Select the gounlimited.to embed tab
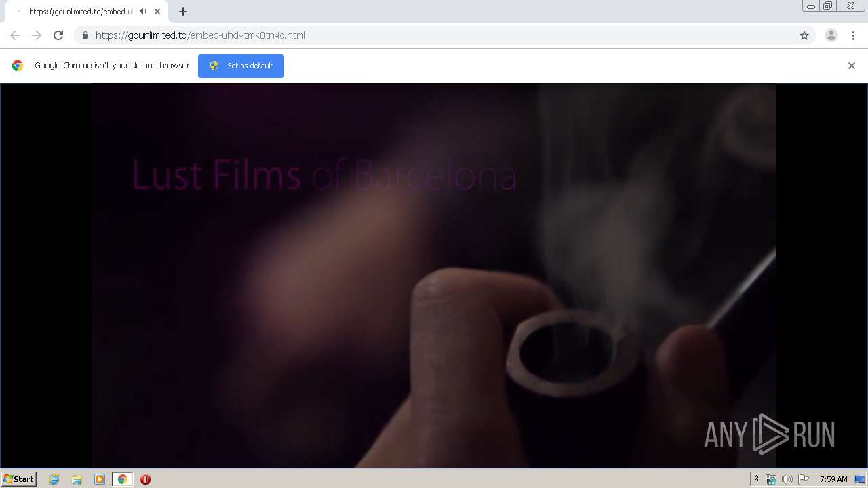Screen dimensions: 868x488 coord(87,12)
